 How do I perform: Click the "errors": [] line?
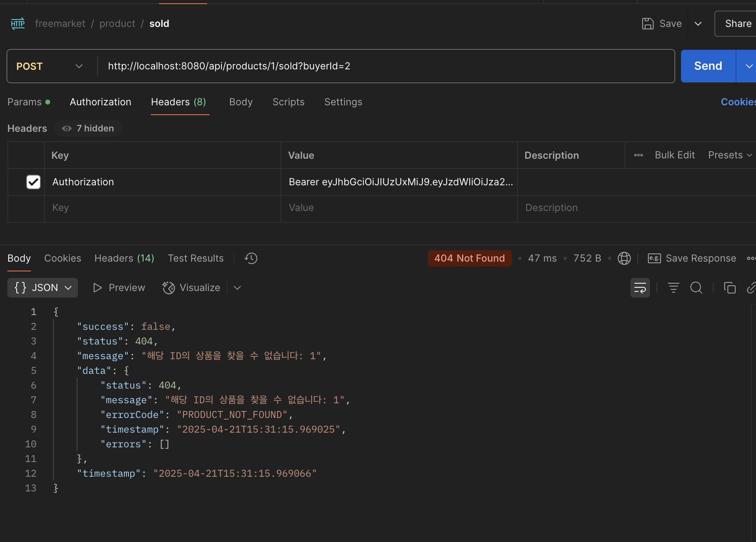coord(135,444)
